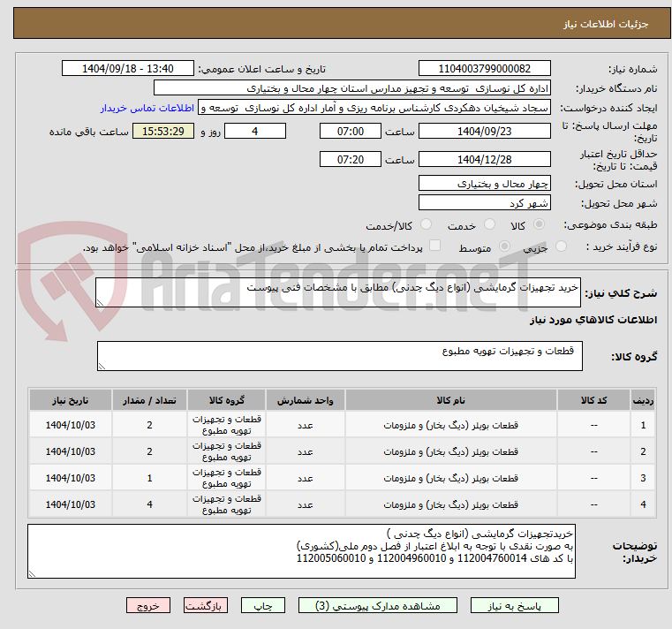
Task: Click the گروه کالا text area
Action: [x=340, y=356]
